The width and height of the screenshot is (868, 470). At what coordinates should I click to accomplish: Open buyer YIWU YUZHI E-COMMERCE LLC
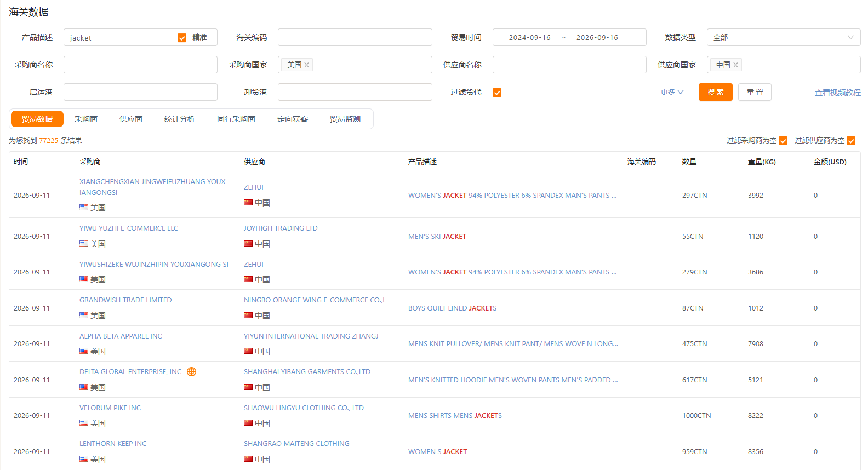[x=129, y=228]
